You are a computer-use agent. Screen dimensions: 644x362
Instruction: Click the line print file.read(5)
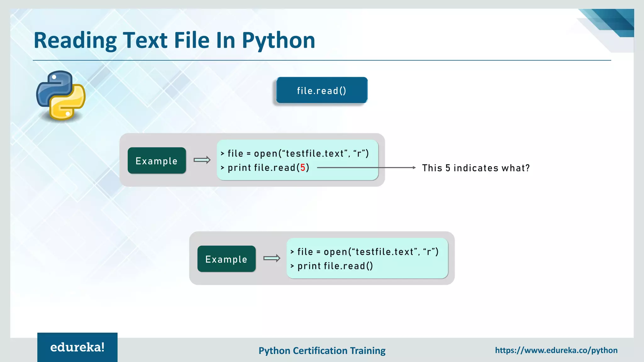click(265, 168)
